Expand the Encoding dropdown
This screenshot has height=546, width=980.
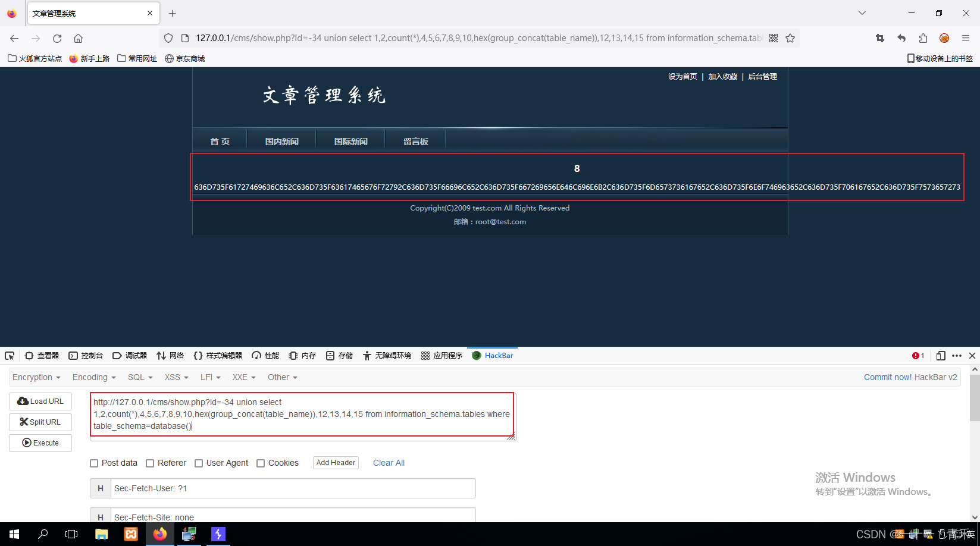[94, 377]
